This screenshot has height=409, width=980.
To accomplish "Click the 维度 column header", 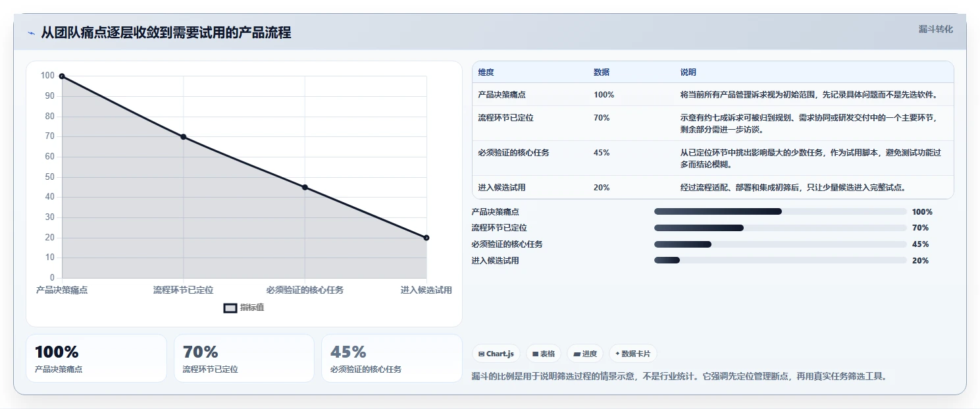I will click(486, 72).
